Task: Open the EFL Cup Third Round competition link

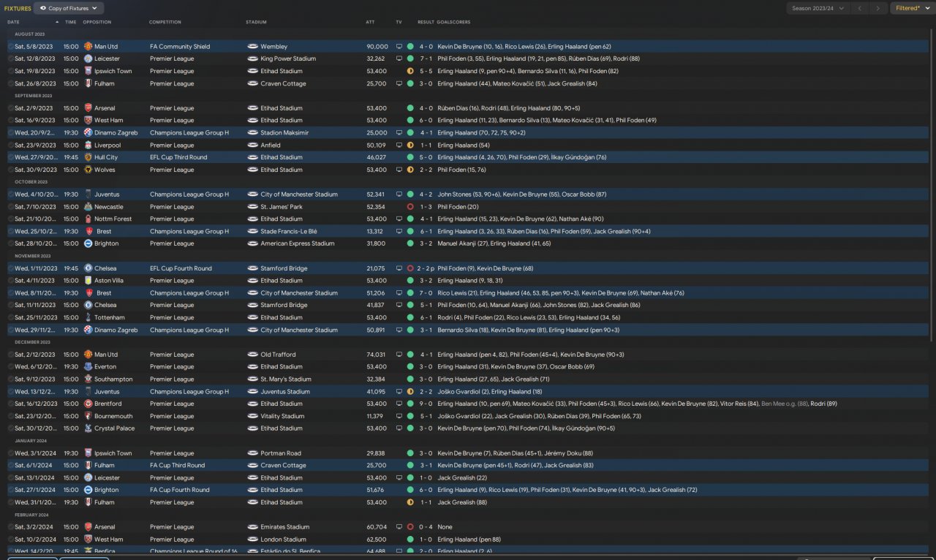Action: click(178, 157)
